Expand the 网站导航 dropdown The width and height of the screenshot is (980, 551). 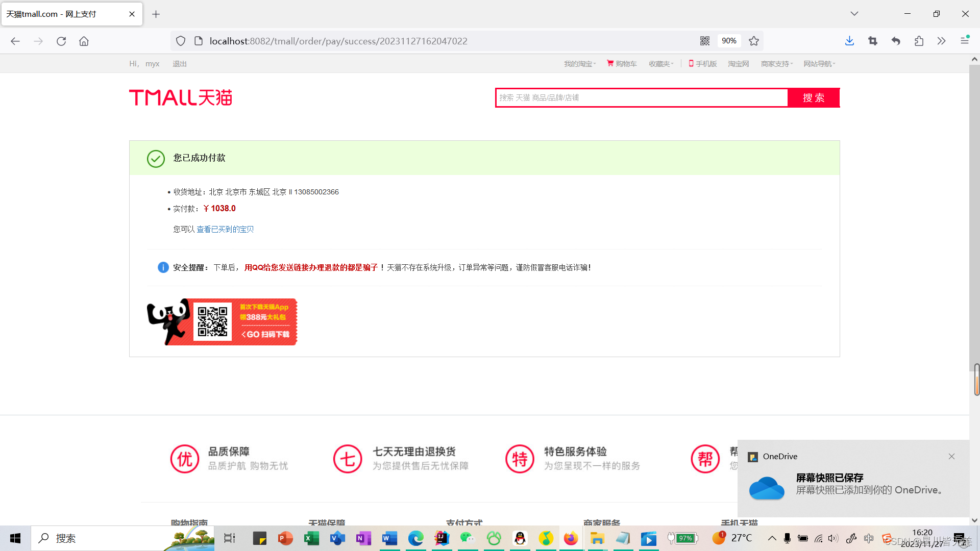(819, 64)
